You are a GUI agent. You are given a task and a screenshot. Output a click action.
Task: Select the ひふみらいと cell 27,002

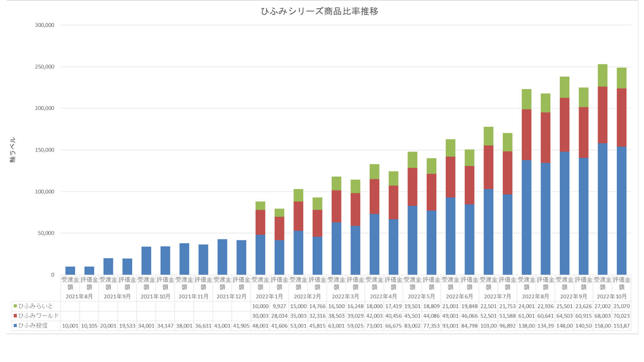coord(602,306)
